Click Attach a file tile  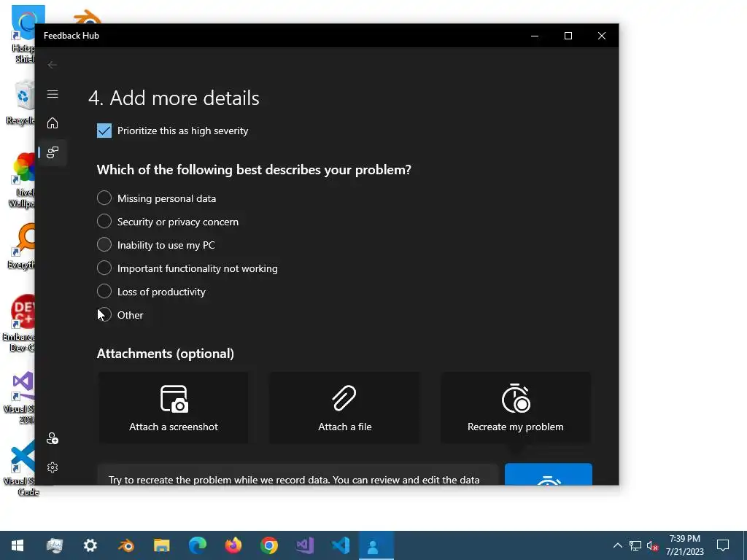344,408
